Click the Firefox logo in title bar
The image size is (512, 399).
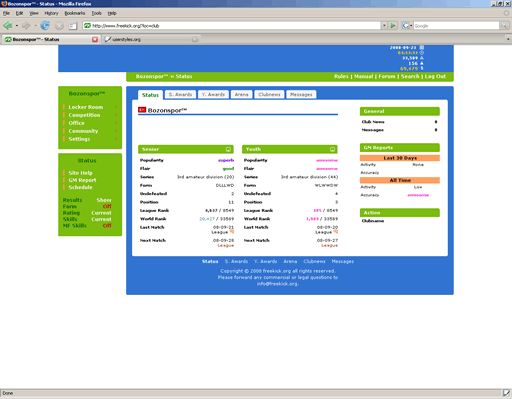[4, 4]
